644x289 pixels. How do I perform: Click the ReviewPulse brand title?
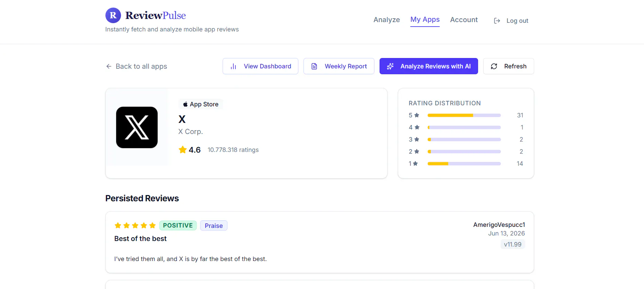(156, 16)
